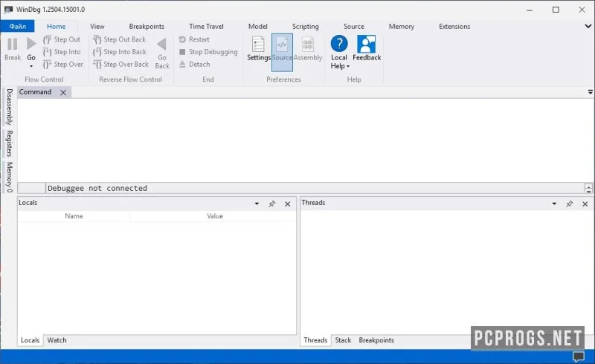Click Step Into Back
This screenshot has width=595, height=364.
[120, 52]
